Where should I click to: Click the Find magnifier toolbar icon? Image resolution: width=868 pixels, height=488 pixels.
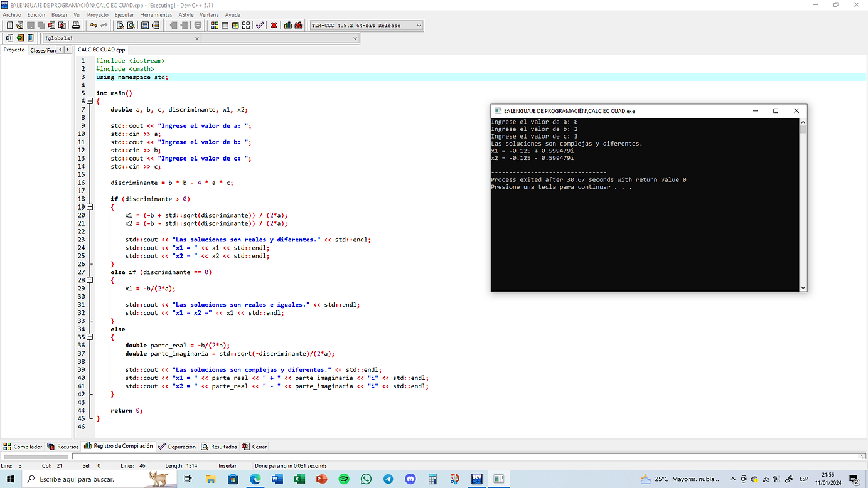click(120, 25)
